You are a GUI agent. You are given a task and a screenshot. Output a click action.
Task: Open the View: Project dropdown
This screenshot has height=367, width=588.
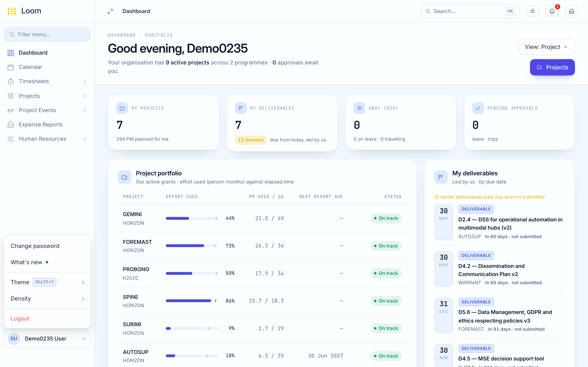pos(546,47)
